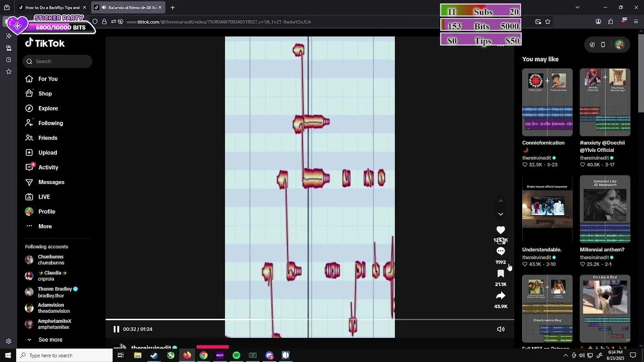Open the browser tab list dropdown arrow

577,8
